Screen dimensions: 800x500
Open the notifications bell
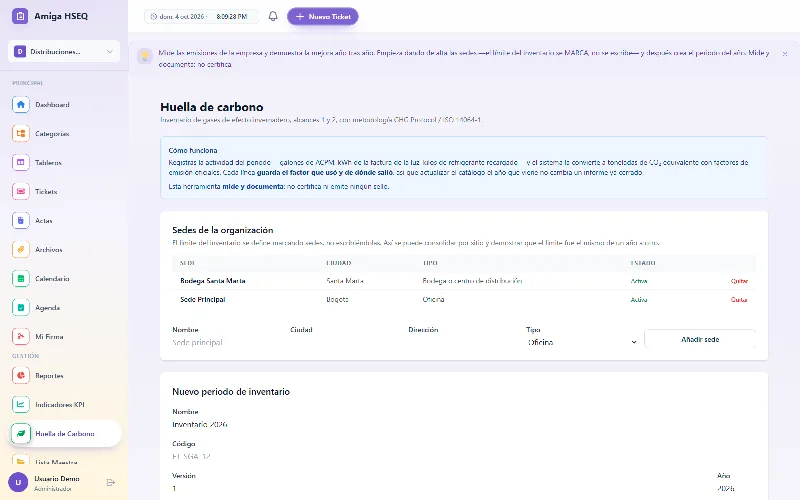(273, 16)
